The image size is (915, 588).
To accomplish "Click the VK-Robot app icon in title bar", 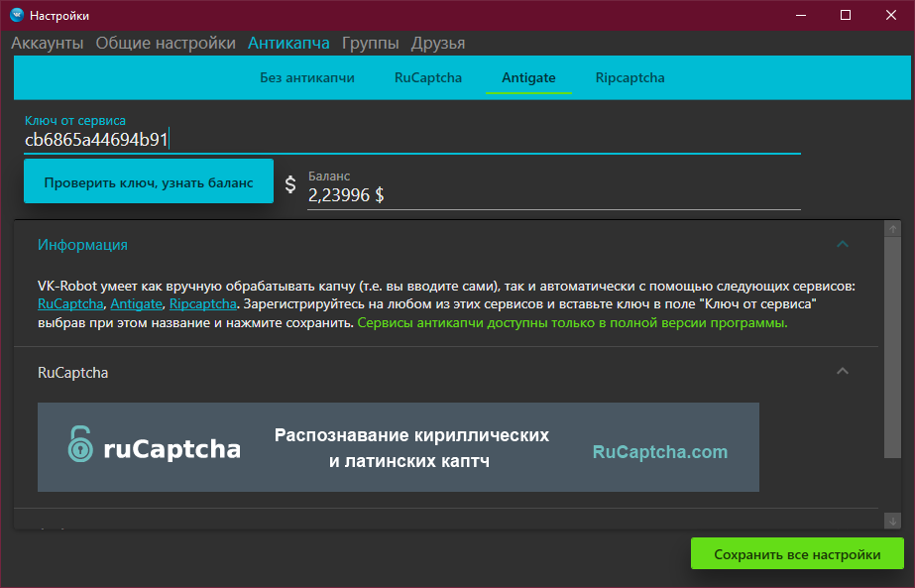I will coord(16,15).
